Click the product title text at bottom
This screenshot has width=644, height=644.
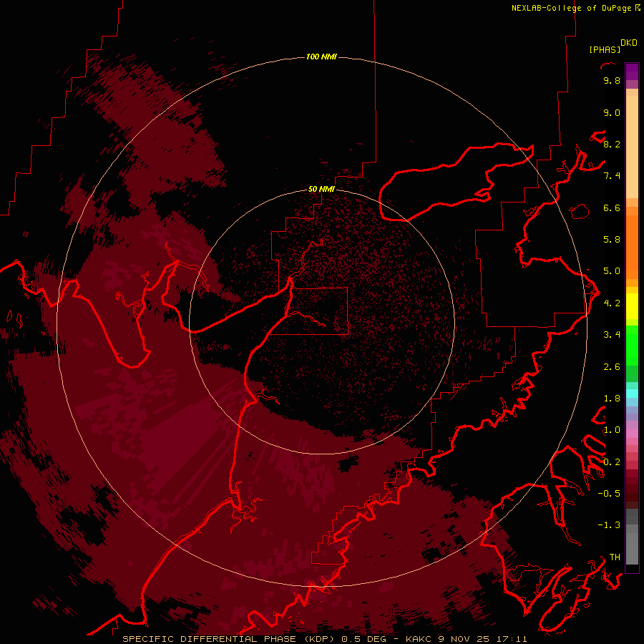324,639
